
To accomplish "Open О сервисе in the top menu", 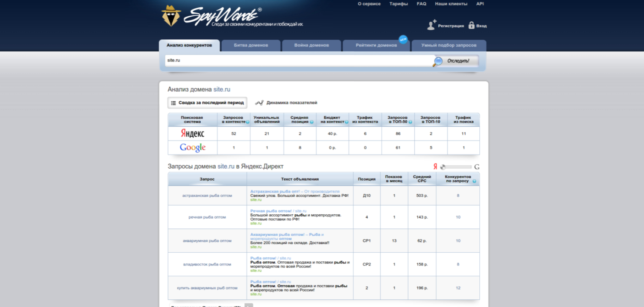I will click(369, 4).
